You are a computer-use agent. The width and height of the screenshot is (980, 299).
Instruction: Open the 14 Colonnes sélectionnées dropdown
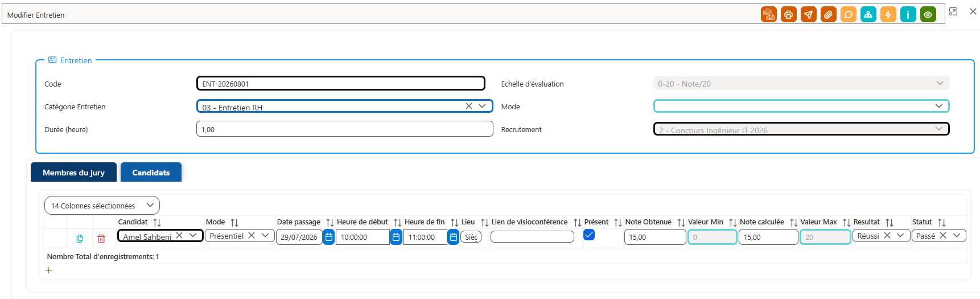coord(102,206)
